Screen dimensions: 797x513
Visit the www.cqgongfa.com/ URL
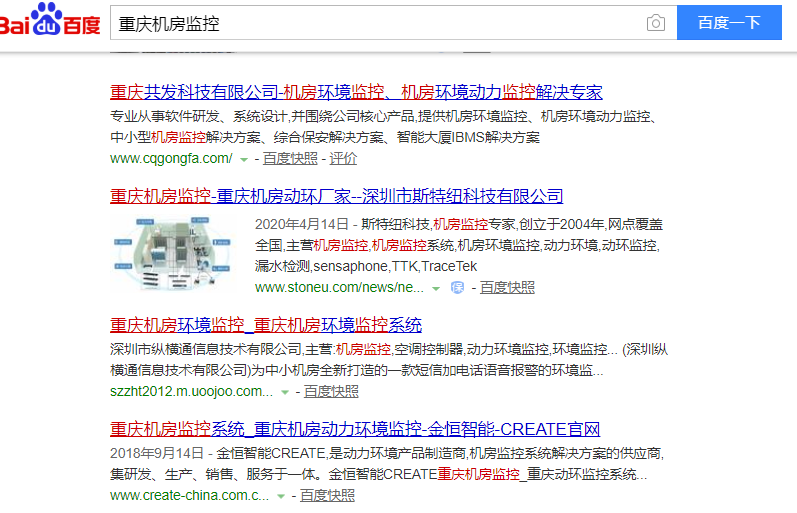(171, 159)
